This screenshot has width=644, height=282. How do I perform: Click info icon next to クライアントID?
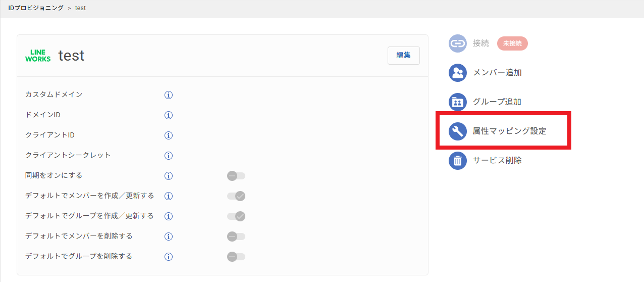pos(169,135)
